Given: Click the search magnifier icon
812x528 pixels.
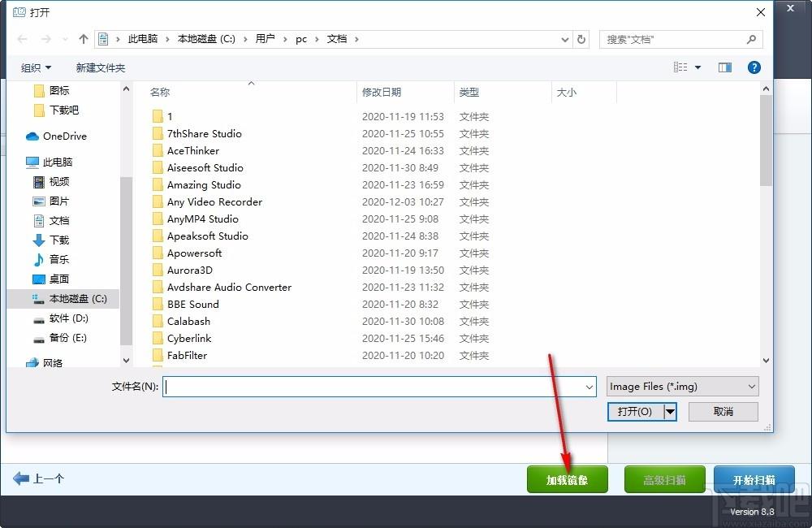Looking at the screenshot, I should coord(751,39).
